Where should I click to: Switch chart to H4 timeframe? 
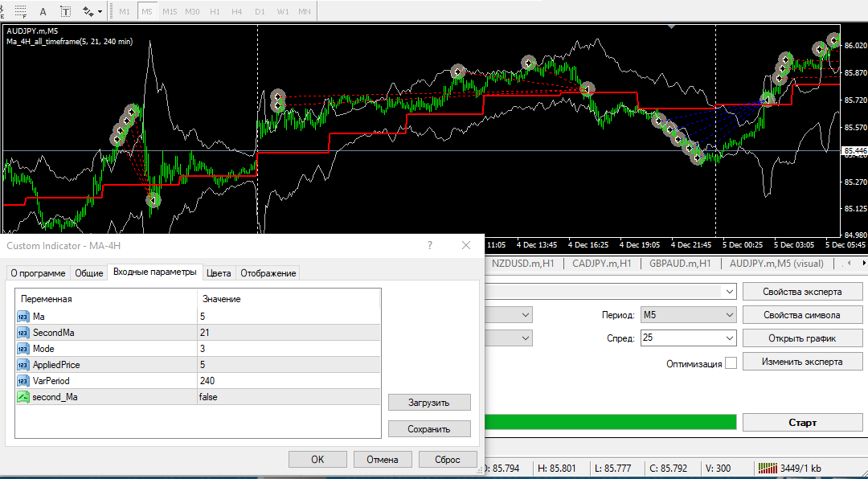tap(237, 11)
